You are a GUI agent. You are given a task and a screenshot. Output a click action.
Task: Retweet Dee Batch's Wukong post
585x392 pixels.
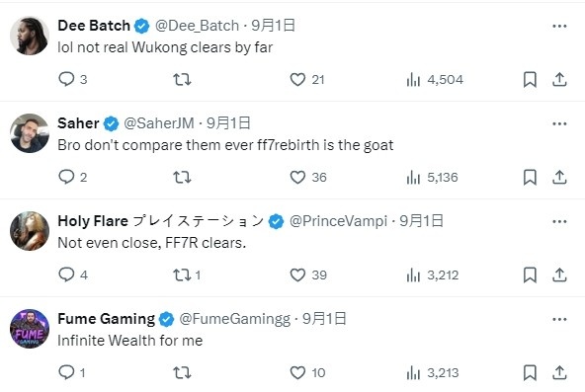[x=182, y=79]
